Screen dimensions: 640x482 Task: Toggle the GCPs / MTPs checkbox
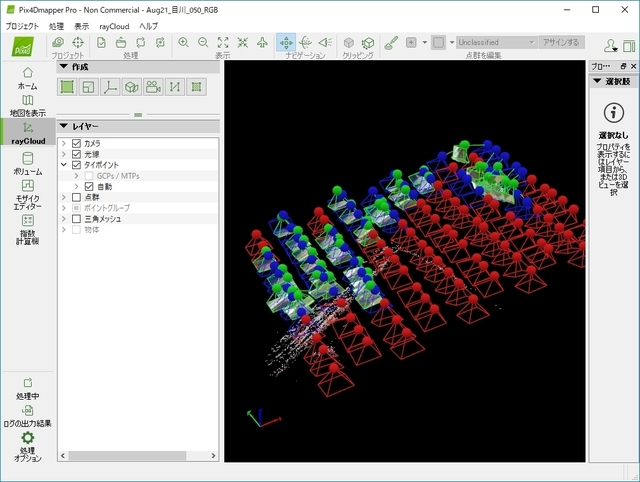pyautogui.click(x=89, y=175)
